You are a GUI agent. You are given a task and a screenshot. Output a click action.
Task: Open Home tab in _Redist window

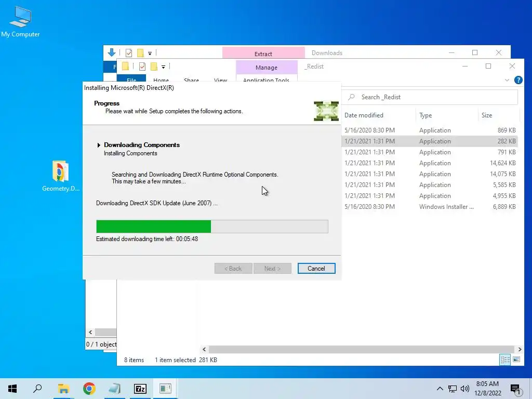pos(161,80)
